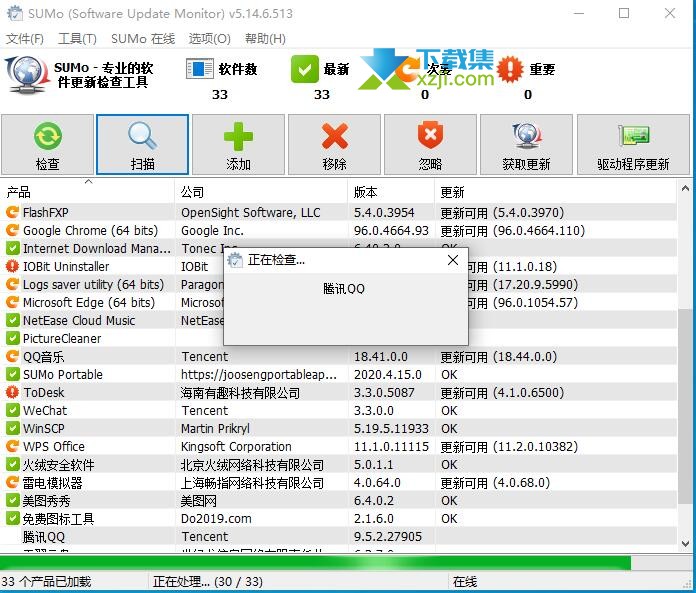The image size is (696, 593).
Task: Click the 美图秀秀 green check icon
Action: (12, 500)
